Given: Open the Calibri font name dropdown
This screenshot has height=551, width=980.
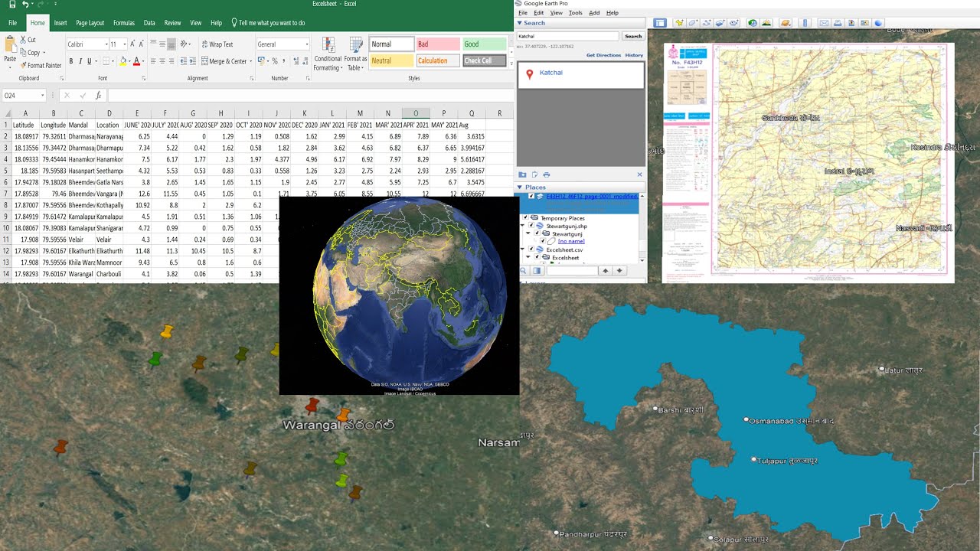Looking at the screenshot, I should coord(103,44).
